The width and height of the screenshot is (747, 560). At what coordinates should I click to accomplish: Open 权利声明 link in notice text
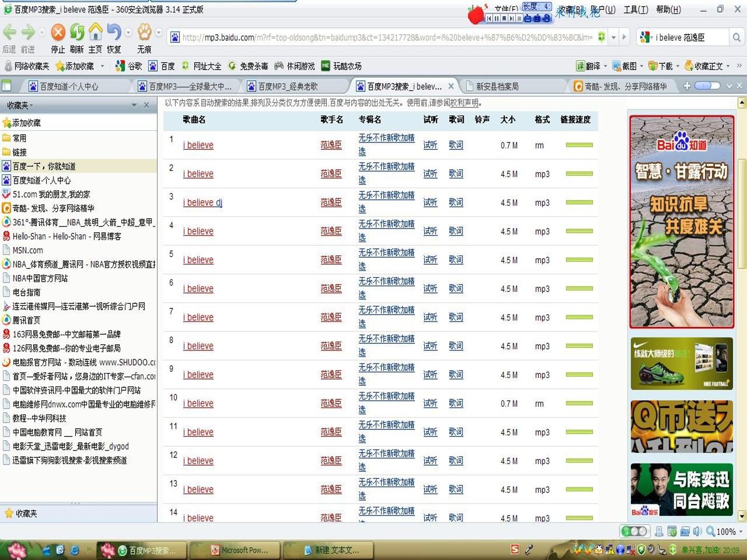click(464, 103)
